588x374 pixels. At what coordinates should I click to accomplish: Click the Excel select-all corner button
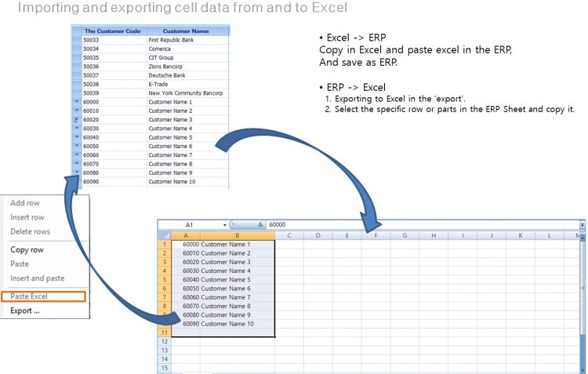(165, 235)
